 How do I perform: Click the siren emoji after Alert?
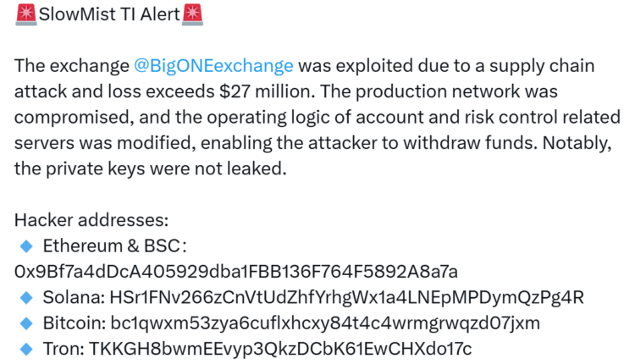192,14
